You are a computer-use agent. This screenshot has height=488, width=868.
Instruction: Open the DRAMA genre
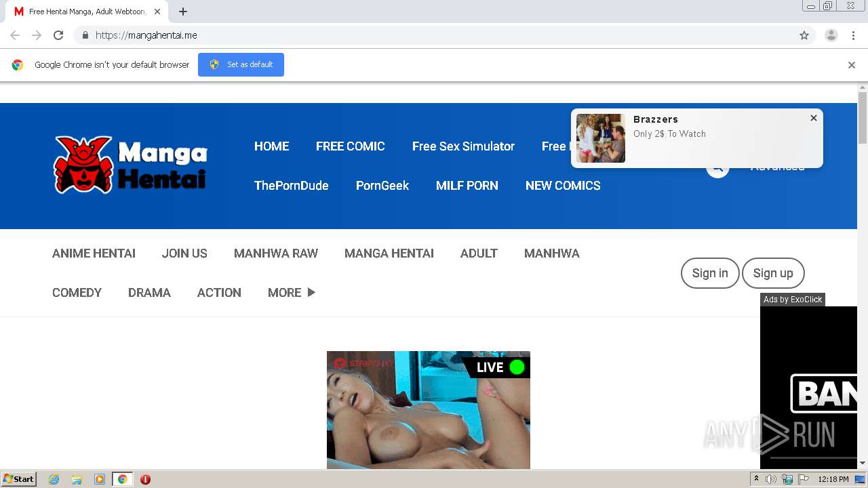[x=149, y=293]
